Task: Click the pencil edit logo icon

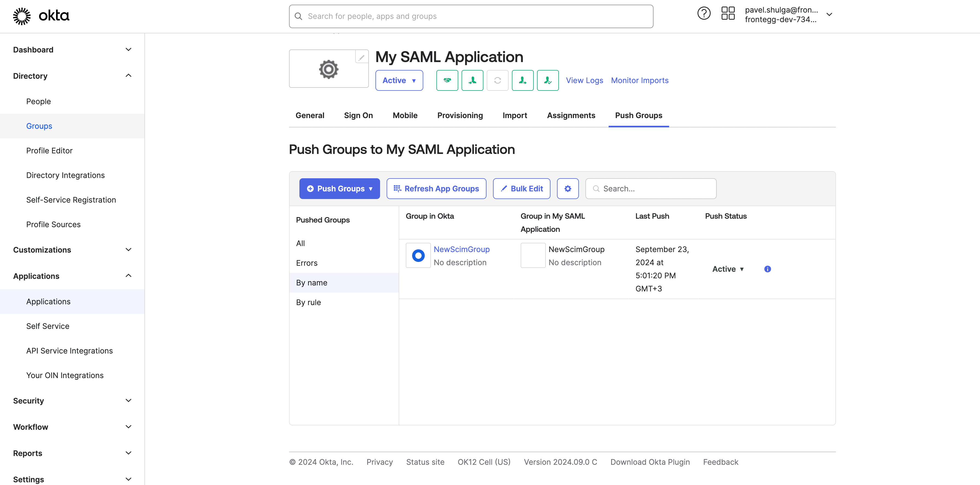Action: (361, 57)
